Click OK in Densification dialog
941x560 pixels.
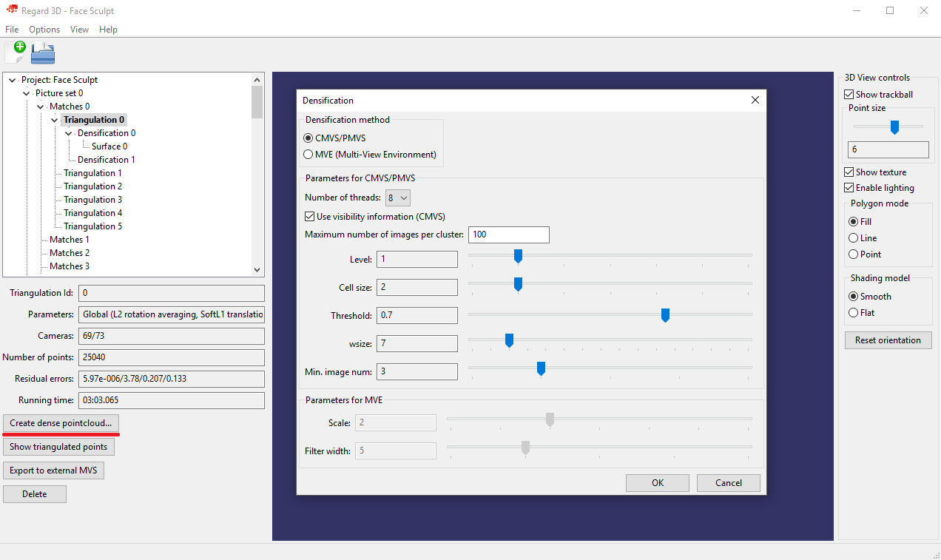(x=658, y=483)
